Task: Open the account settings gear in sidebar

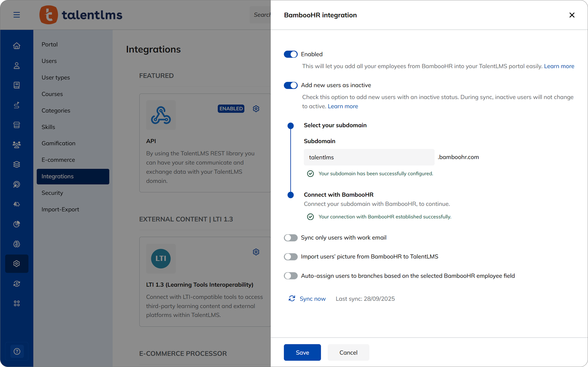Action: tap(17, 264)
